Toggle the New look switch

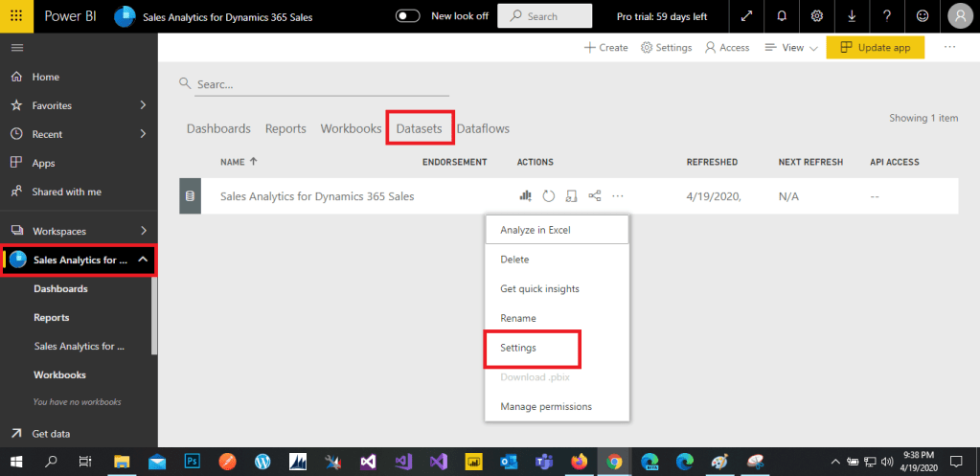(408, 16)
